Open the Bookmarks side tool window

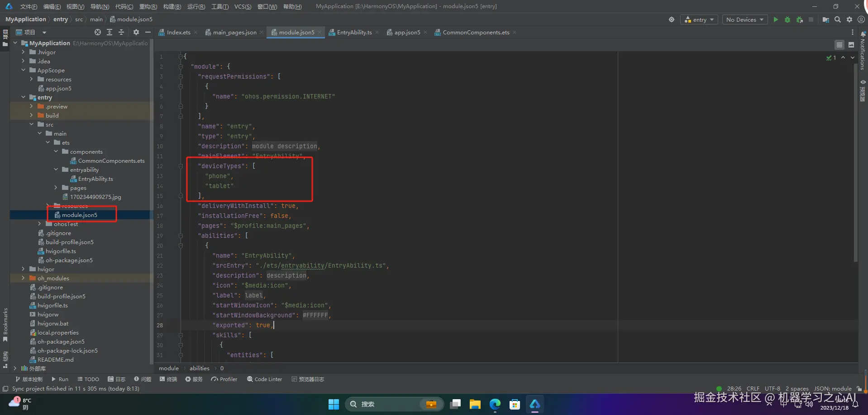tap(5, 325)
